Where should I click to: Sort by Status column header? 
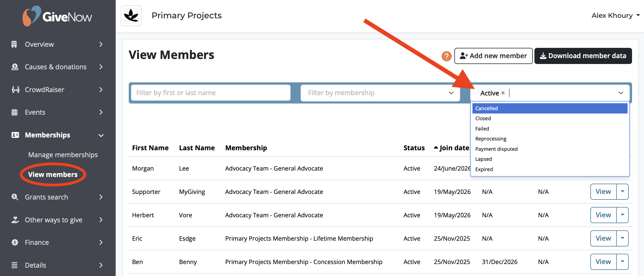click(x=414, y=148)
